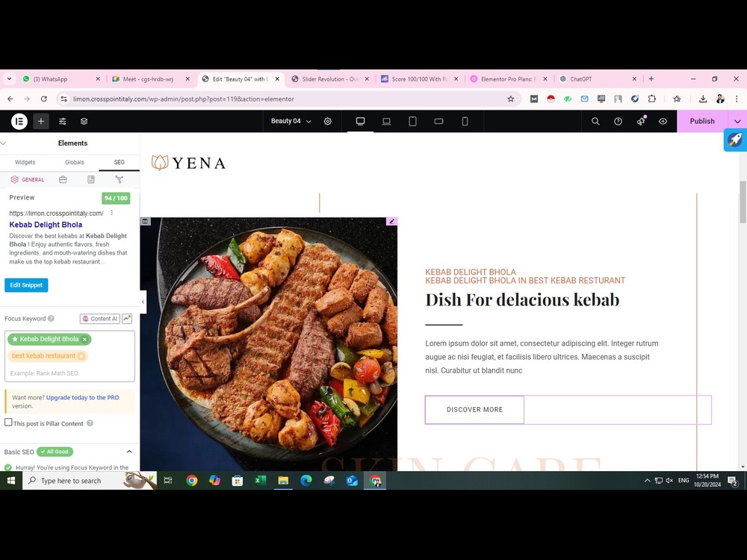The image size is (747, 560).
Task: Click the 94 / 100 SEO score badge
Action: click(116, 198)
